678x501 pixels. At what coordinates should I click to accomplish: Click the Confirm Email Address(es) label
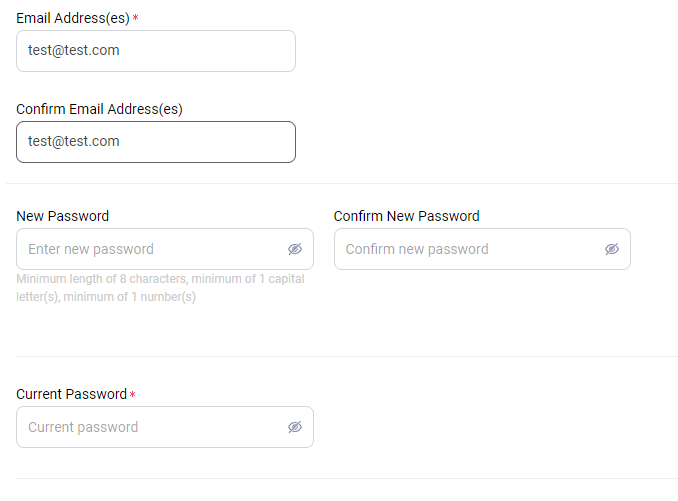pos(99,109)
